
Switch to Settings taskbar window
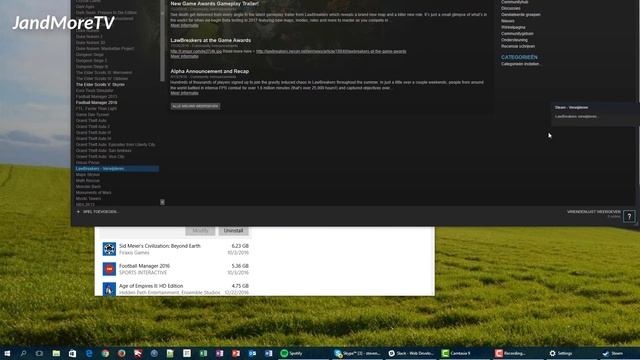point(572,353)
